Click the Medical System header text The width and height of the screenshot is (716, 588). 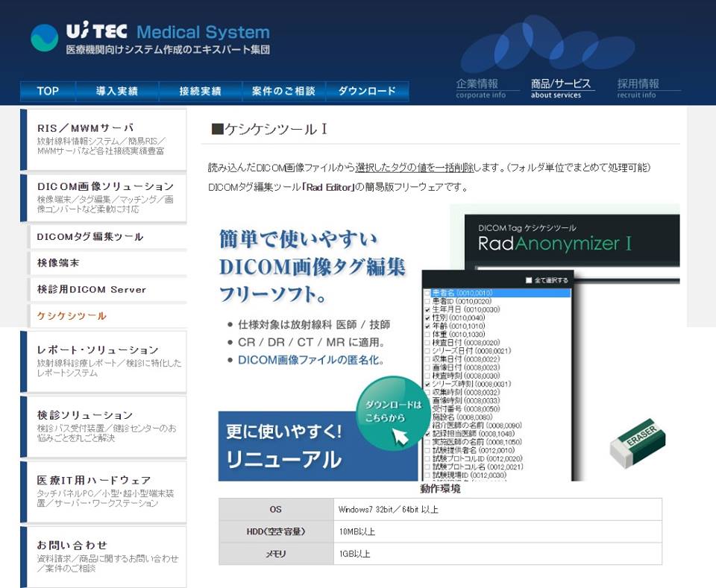tap(203, 32)
